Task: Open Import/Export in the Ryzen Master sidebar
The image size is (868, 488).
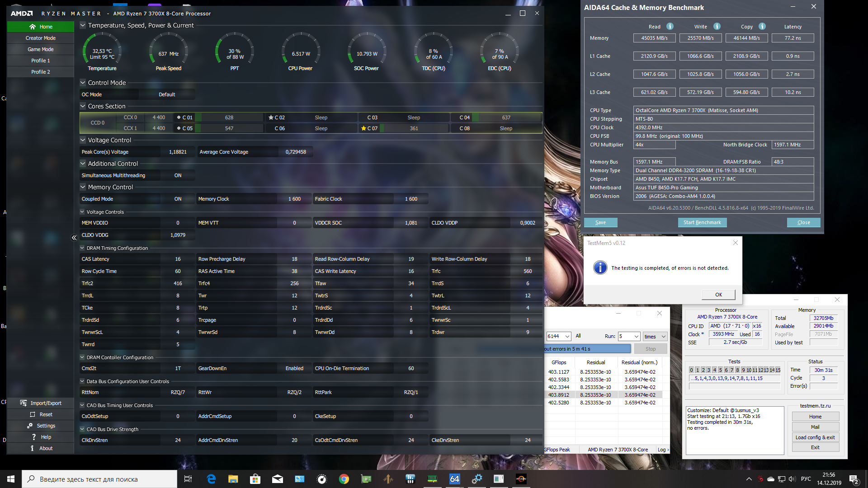Action: 41,403
